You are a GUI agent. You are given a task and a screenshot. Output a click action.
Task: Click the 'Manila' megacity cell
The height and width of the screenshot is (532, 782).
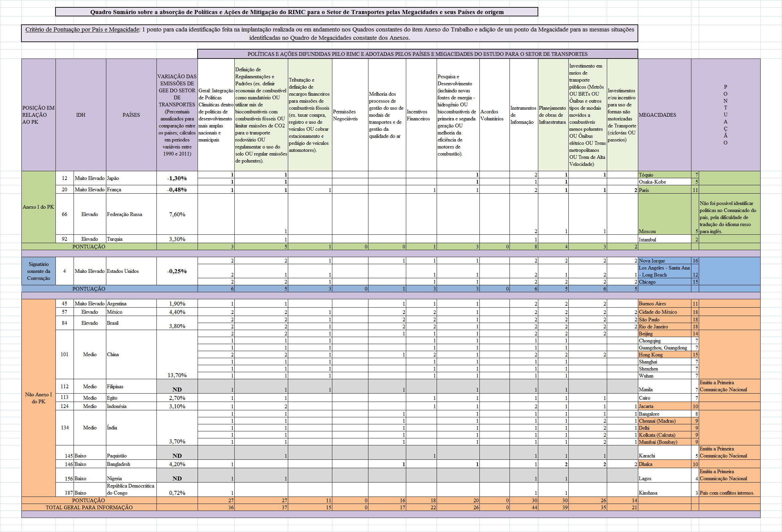click(665, 386)
